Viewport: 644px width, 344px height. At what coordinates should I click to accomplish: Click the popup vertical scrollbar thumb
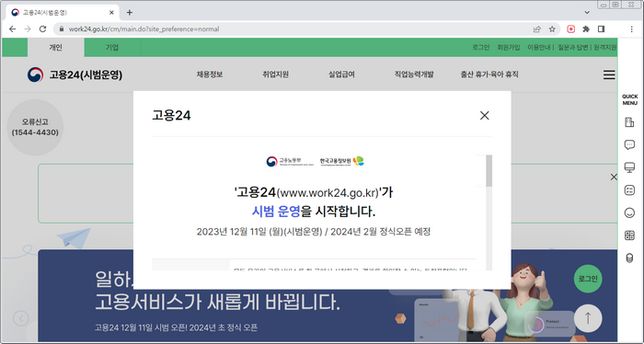tap(489, 171)
